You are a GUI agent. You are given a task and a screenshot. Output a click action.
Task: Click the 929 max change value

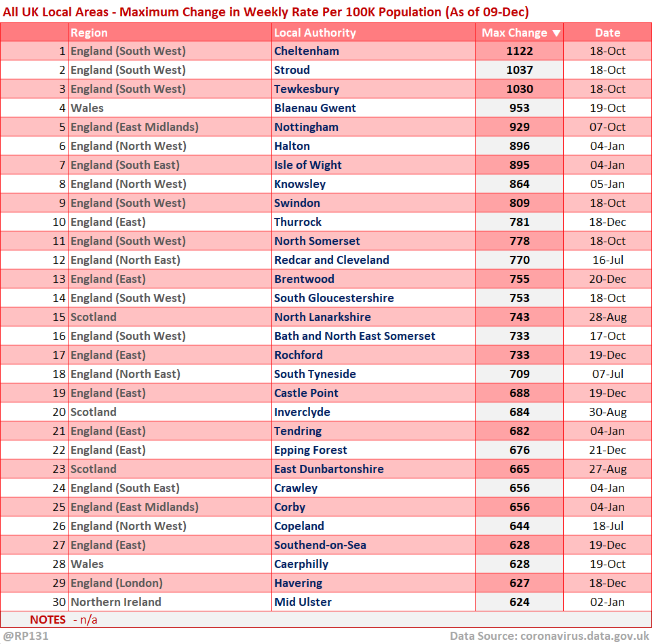[x=519, y=127]
